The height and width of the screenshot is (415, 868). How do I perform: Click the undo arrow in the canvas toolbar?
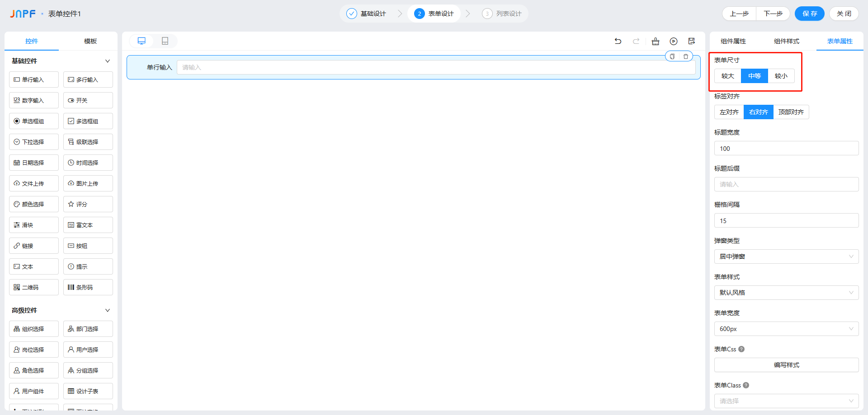(x=618, y=41)
